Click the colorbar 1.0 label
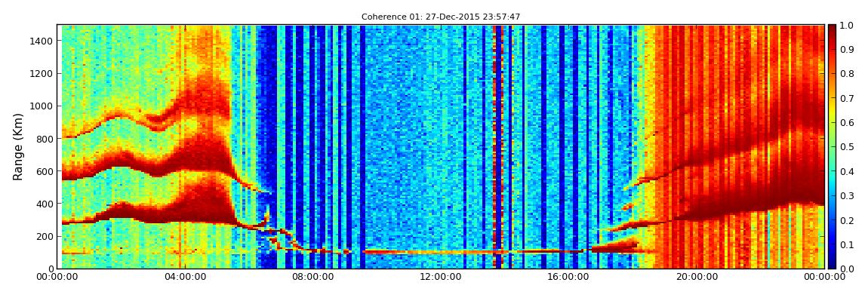This screenshot has height=307, width=868. (847, 26)
